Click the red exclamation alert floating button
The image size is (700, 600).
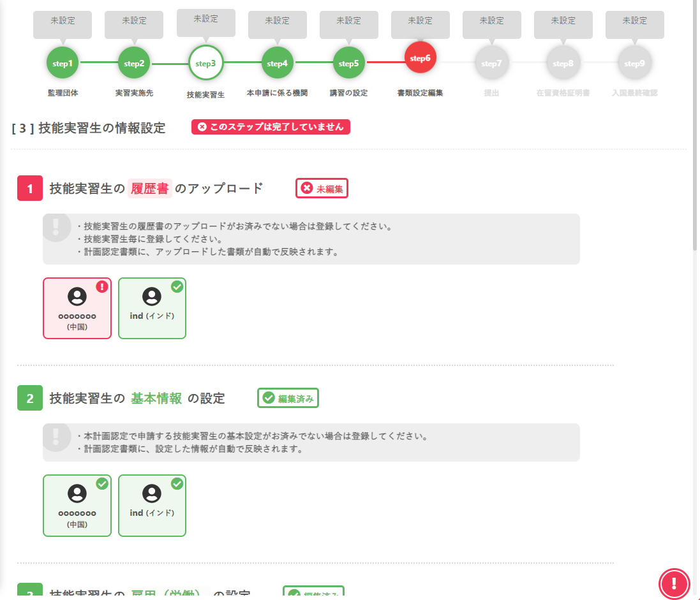[674, 583]
